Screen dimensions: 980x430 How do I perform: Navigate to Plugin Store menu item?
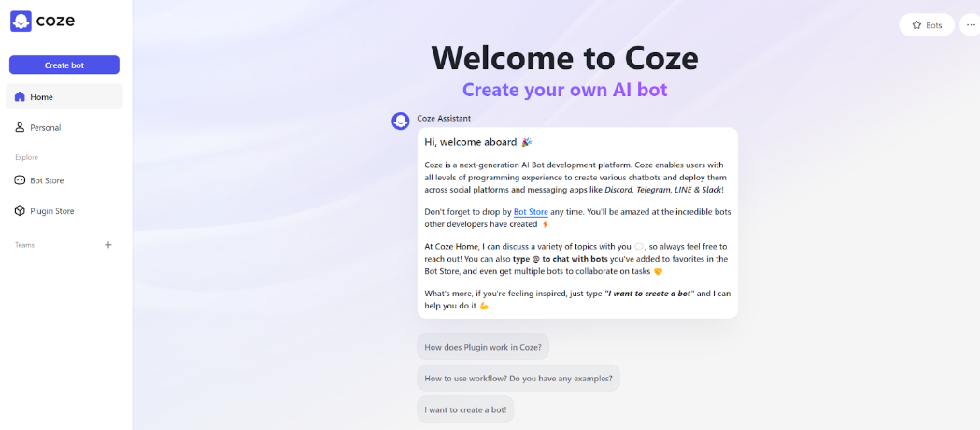[x=64, y=211]
